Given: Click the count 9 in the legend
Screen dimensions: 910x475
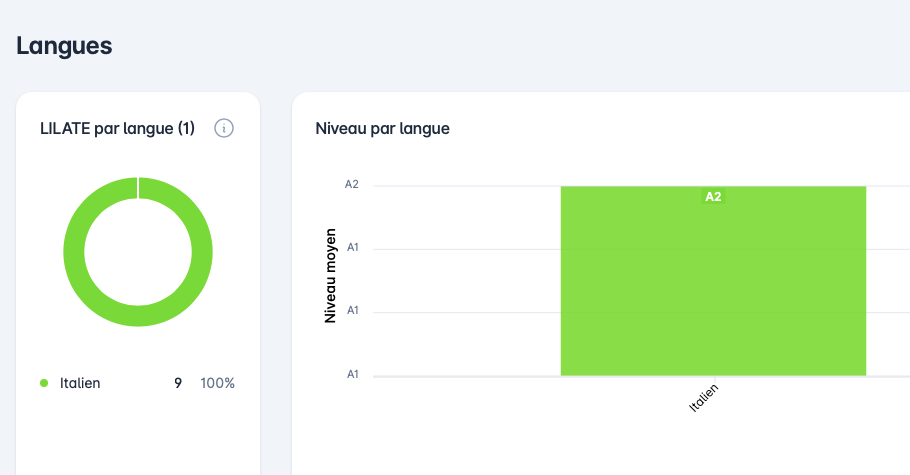Looking at the screenshot, I should coord(178,383).
